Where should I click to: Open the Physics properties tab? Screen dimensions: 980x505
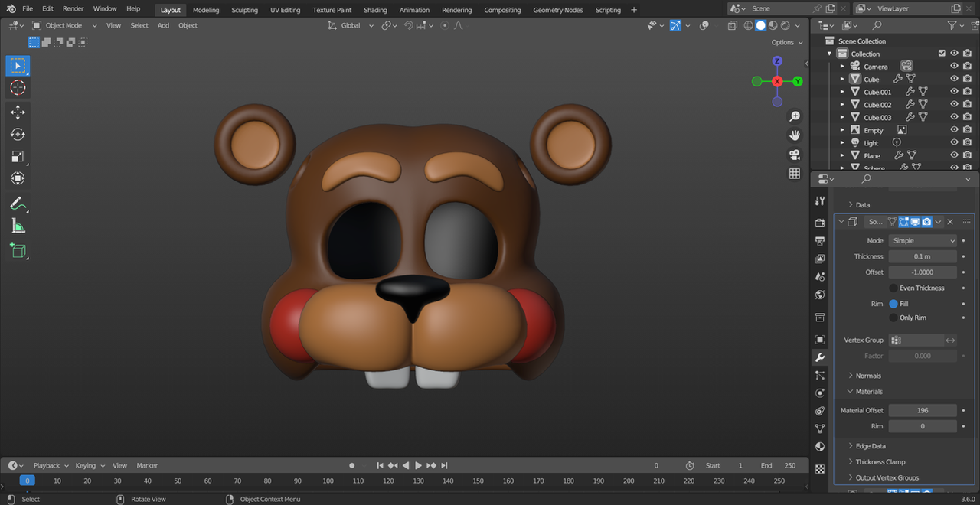pos(820,393)
